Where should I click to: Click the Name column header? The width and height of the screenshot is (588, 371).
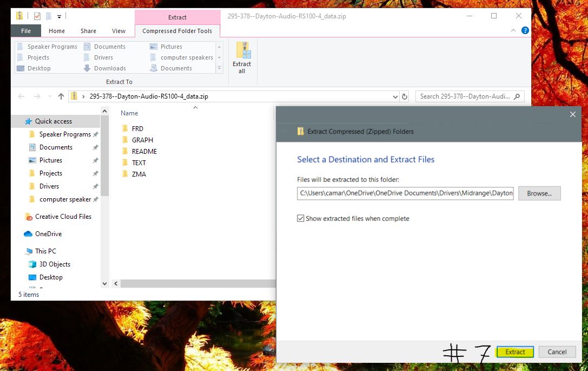[x=129, y=113]
